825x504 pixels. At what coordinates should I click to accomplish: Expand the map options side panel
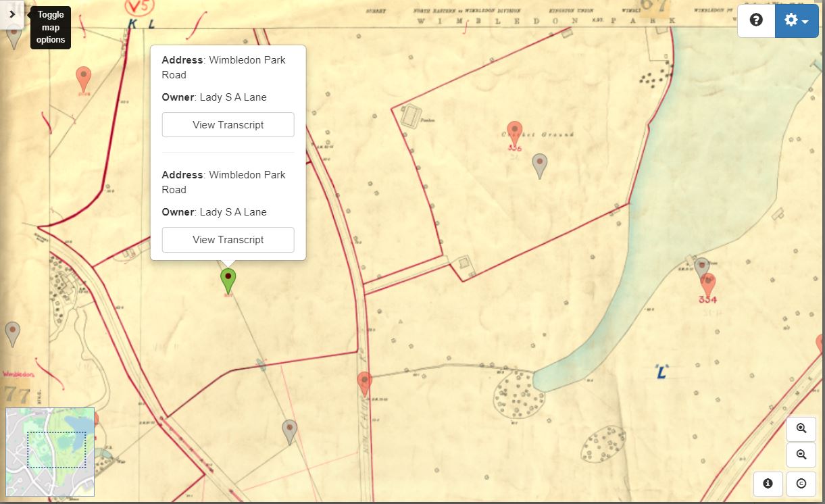tap(11, 14)
